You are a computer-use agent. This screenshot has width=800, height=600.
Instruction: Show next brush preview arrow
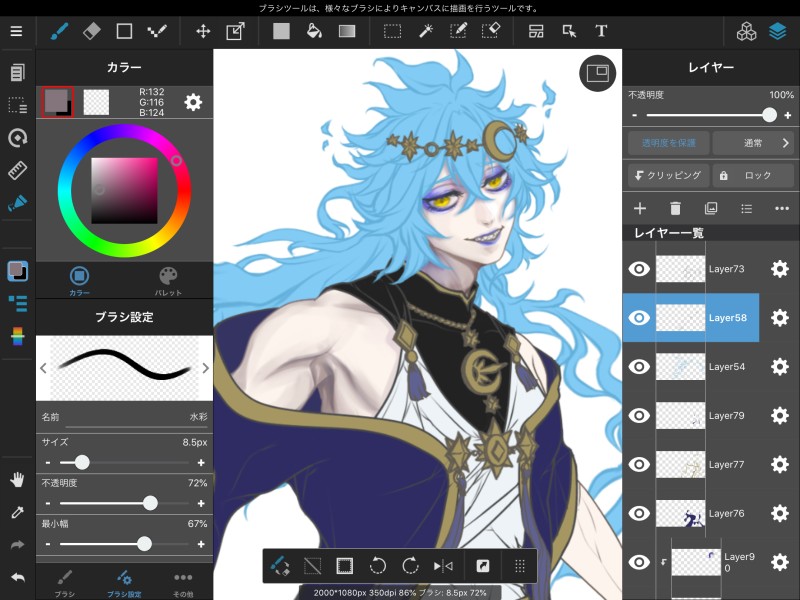[205, 368]
